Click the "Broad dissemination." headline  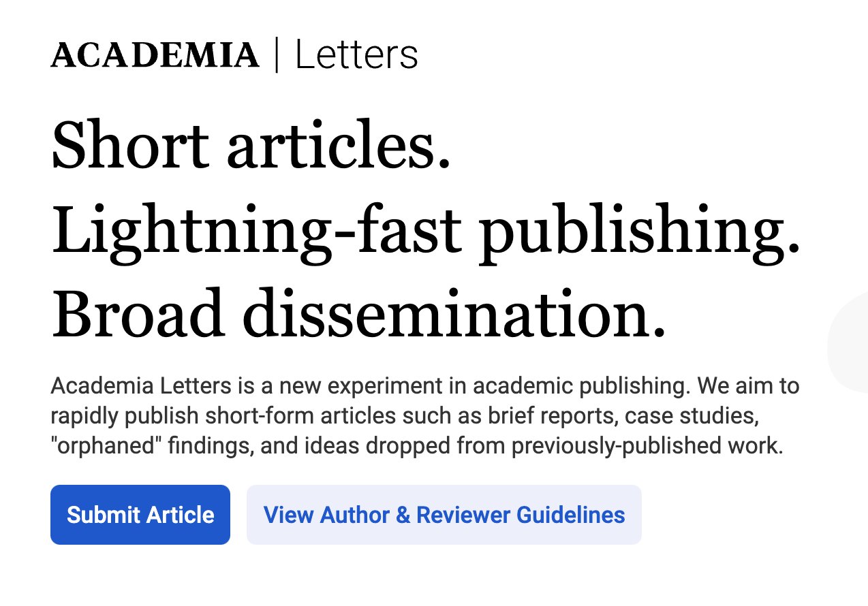358,315
